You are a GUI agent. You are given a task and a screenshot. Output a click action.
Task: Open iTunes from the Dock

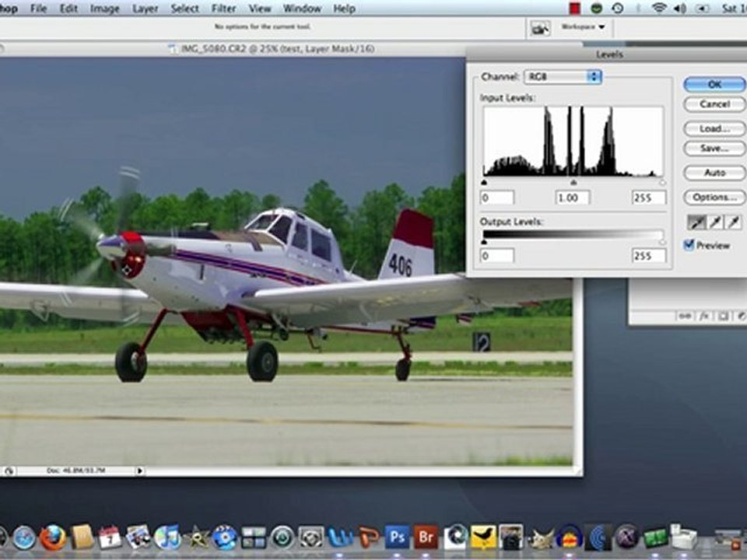pos(167,538)
